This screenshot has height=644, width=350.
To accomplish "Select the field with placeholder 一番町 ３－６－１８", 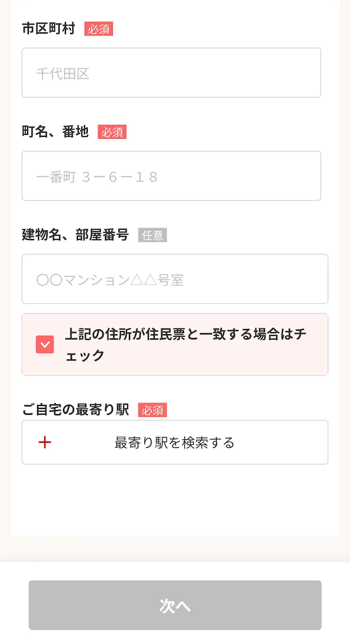I will [x=171, y=175].
